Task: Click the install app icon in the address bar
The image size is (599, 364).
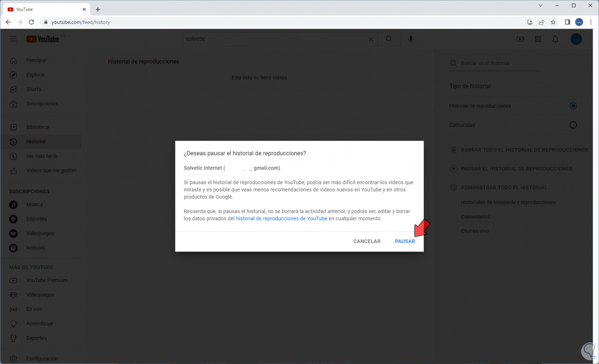Action: click(x=530, y=22)
